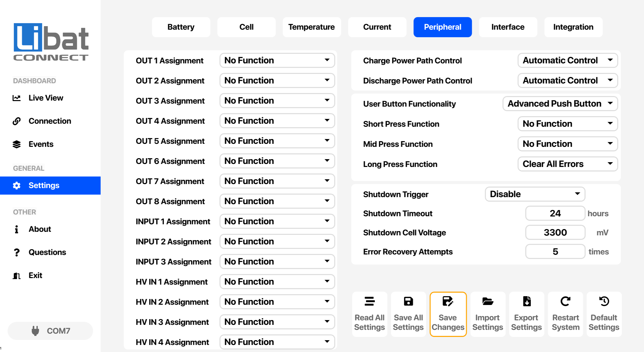Image resolution: width=644 pixels, height=352 pixels.
Task: Click the Save All Settings disk icon
Action: [408, 301]
